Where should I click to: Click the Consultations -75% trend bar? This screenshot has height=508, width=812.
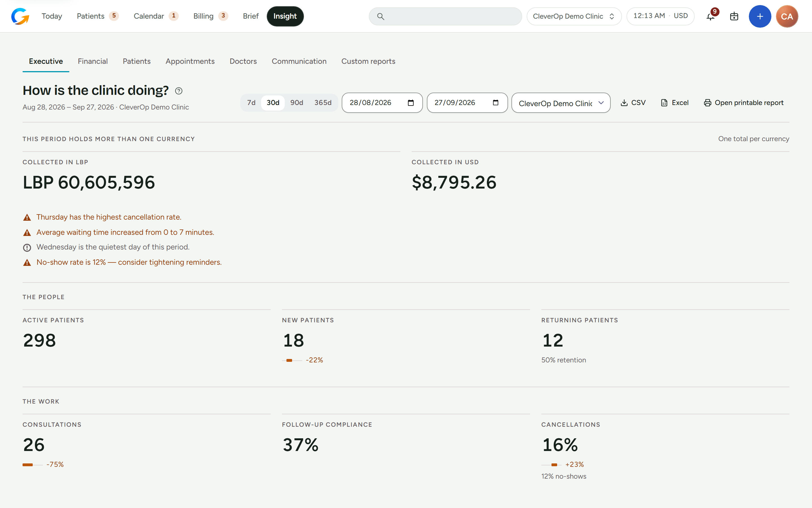point(32,465)
